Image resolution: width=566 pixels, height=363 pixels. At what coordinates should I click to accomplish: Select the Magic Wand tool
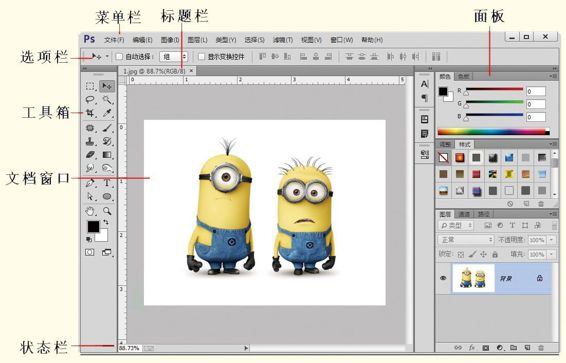pyautogui.click(x=107, y=100)
